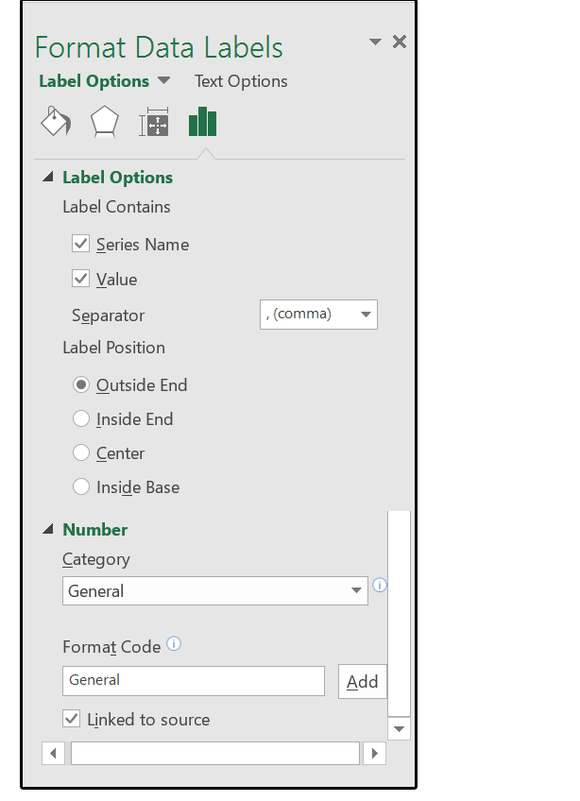Disable the Linked to source checkbox
Image resolution: width=580 pixels, height=801 pixels.
click(x=72, y=719)
